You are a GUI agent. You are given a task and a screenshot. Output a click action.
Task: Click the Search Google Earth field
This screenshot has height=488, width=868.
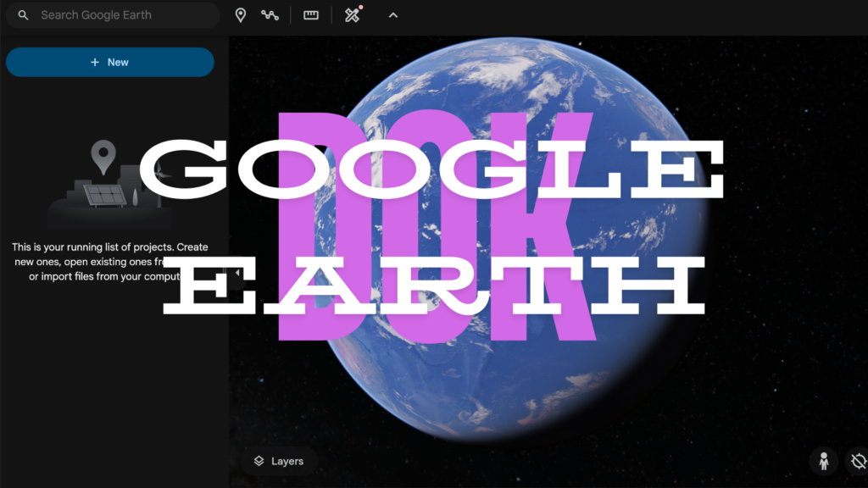tap(113, 15)
